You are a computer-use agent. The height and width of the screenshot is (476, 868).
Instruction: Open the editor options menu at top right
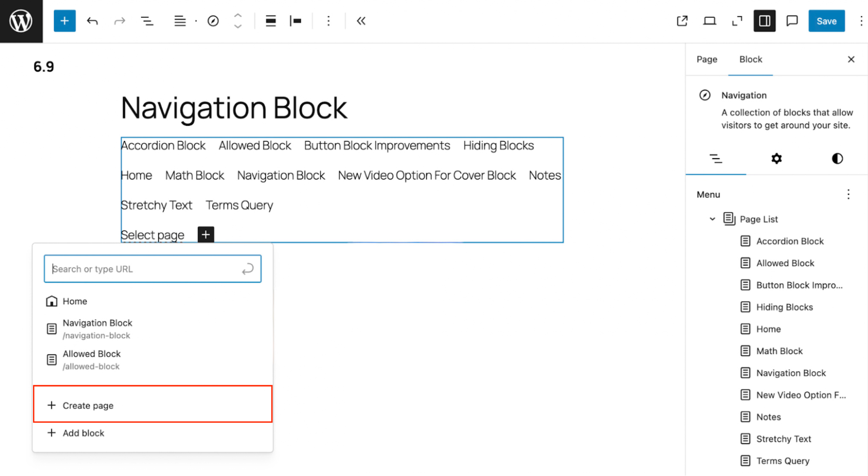pos(861,20)
